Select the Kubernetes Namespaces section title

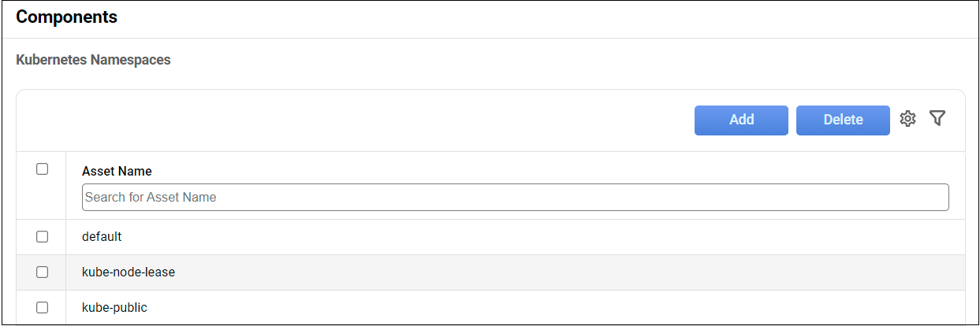tap(93, 60)
